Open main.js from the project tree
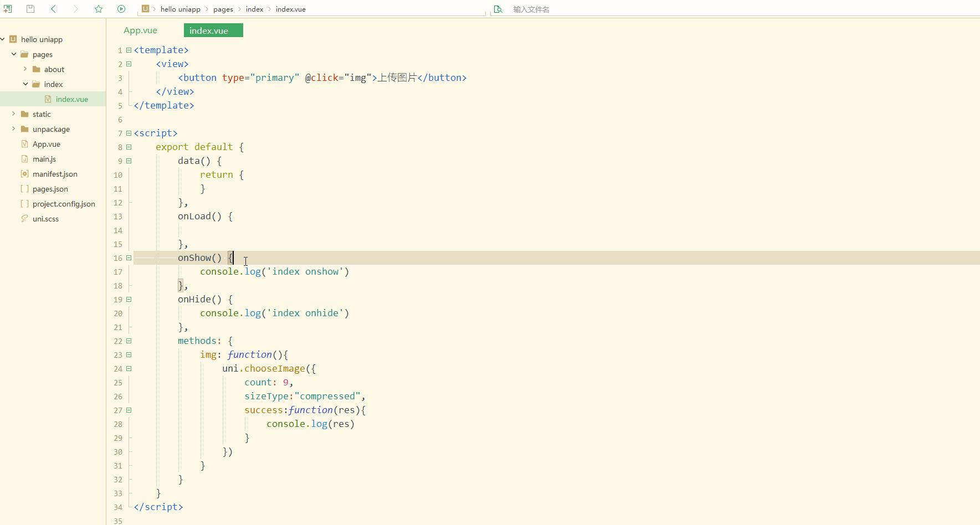This screenshot has height=525, width=980. pos(44,159)
